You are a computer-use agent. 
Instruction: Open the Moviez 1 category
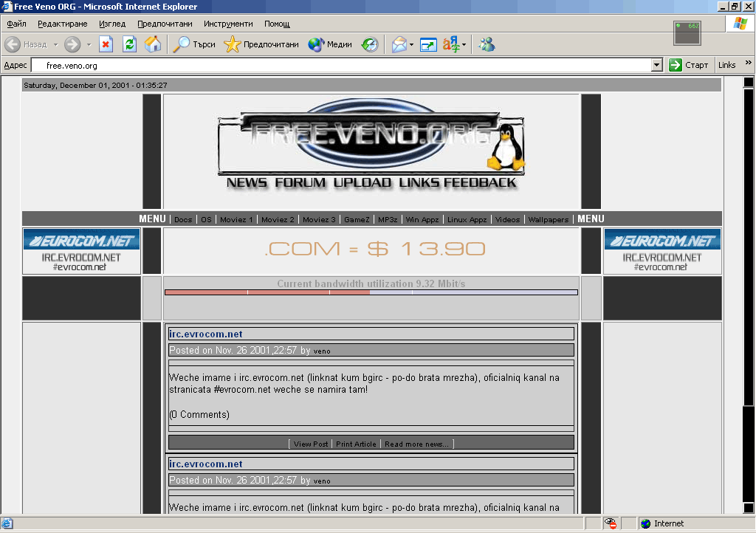[x=236, y=220]
